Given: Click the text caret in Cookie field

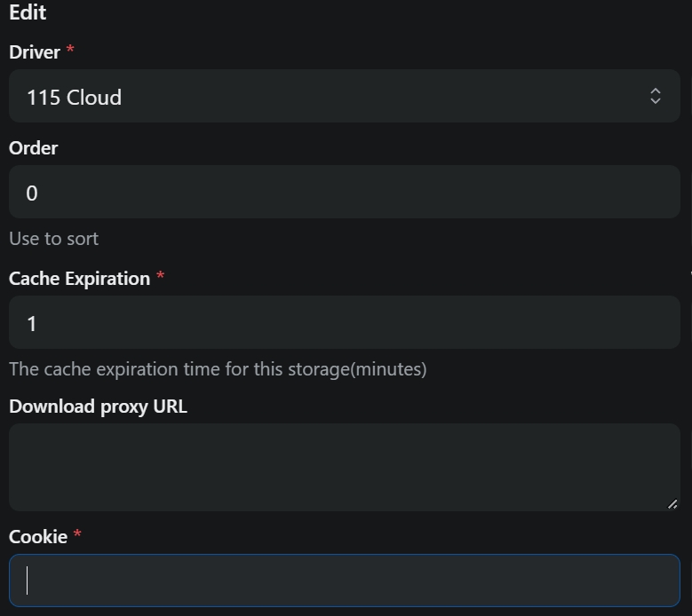Looking at the screenshot, I should click(x=27, y=580).
